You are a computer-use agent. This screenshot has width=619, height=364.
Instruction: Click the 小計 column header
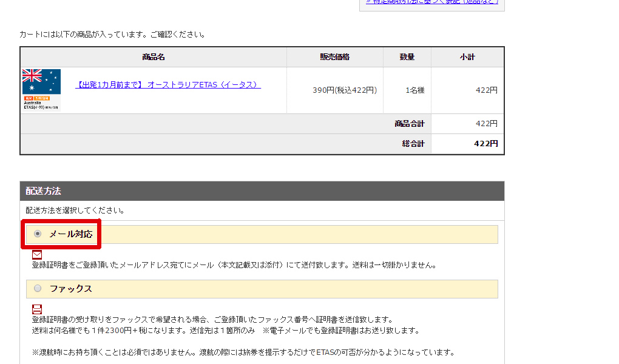tap(467, 57)
